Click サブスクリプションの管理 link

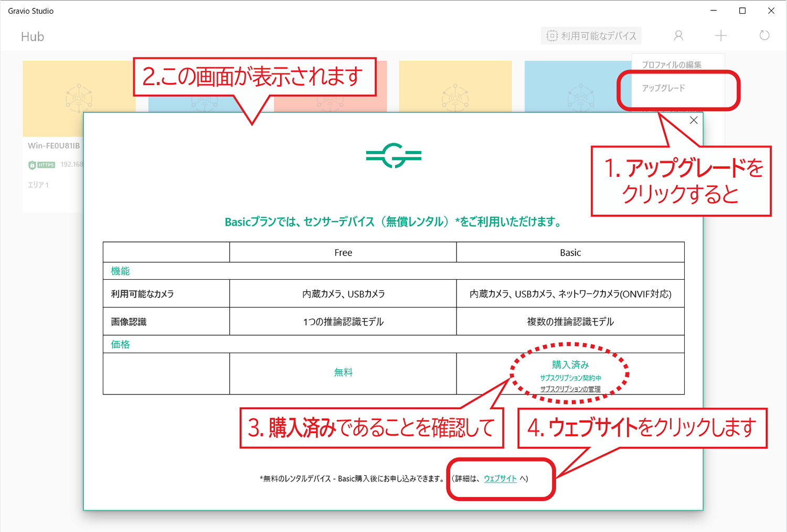click(x=570, y=389)
